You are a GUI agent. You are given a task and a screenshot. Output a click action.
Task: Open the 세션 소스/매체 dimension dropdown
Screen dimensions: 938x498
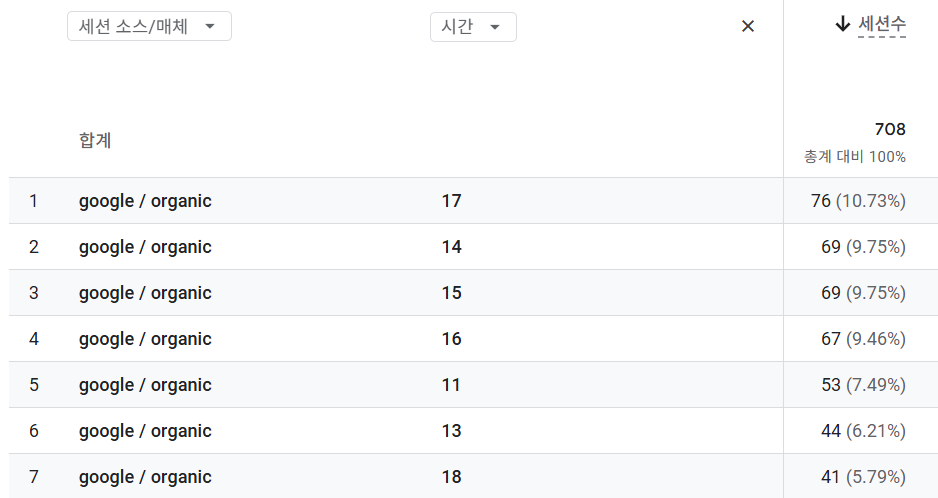point(149,27)
